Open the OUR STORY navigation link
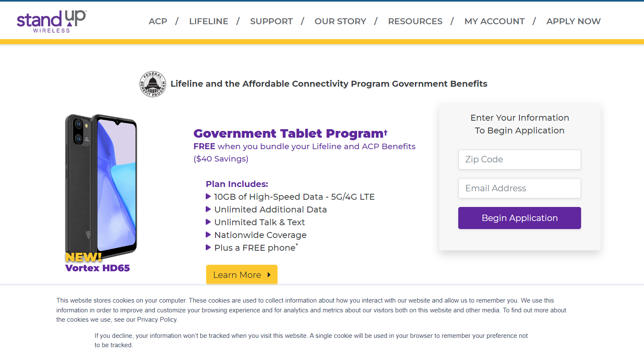644x354 pixels. (x=340, y=21)
